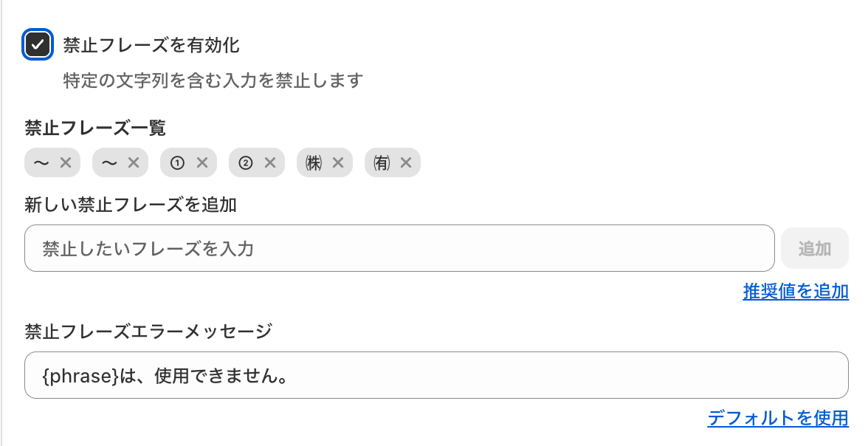The height and width of the screenshot is (446, 868).
Task: Click the 禁止フレーズを有効化 label text
Action: (x=151, y=45)
